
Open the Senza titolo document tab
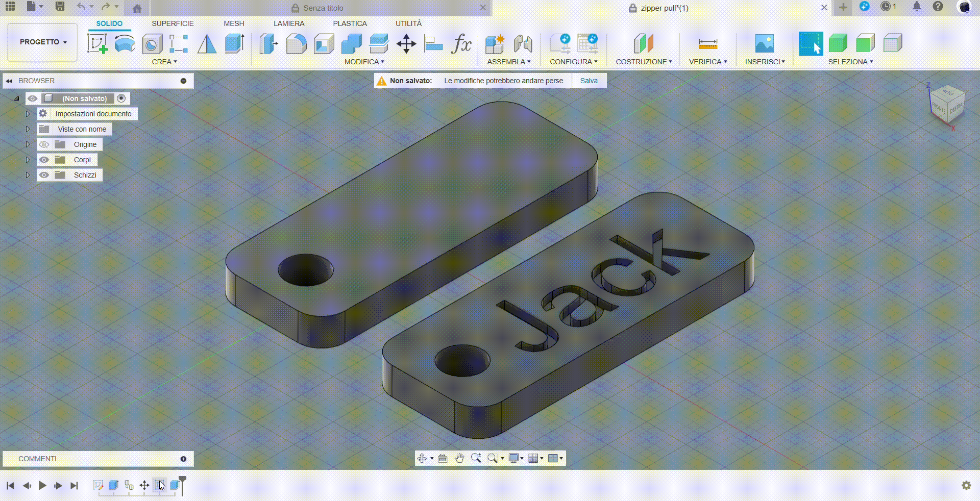(323, 8)
